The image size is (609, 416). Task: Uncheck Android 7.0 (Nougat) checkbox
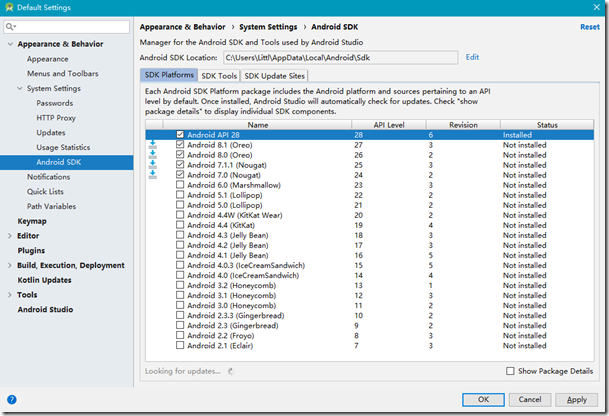tap(180, 175)
